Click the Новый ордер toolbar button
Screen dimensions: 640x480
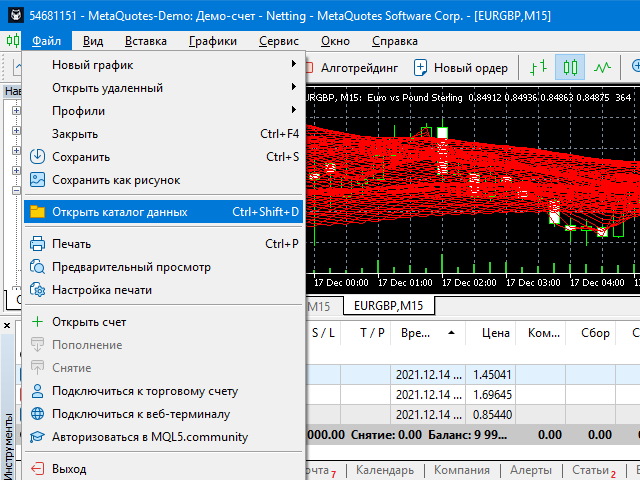pyautogui.click(x=461, y=68)
